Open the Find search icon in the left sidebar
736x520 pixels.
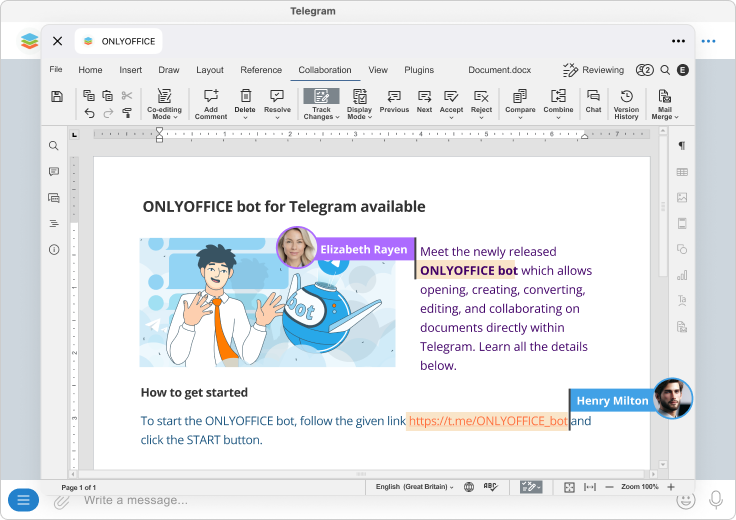[54, 146]
